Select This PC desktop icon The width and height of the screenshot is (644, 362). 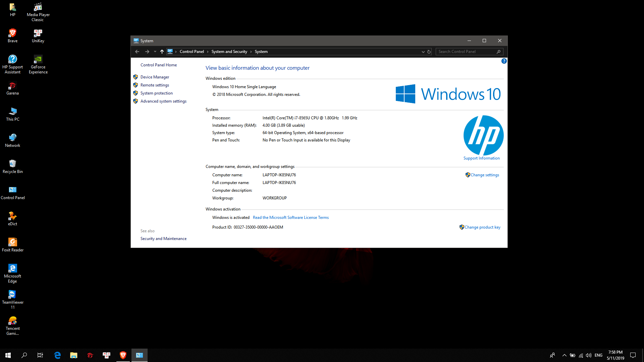[x=12, y=114]
